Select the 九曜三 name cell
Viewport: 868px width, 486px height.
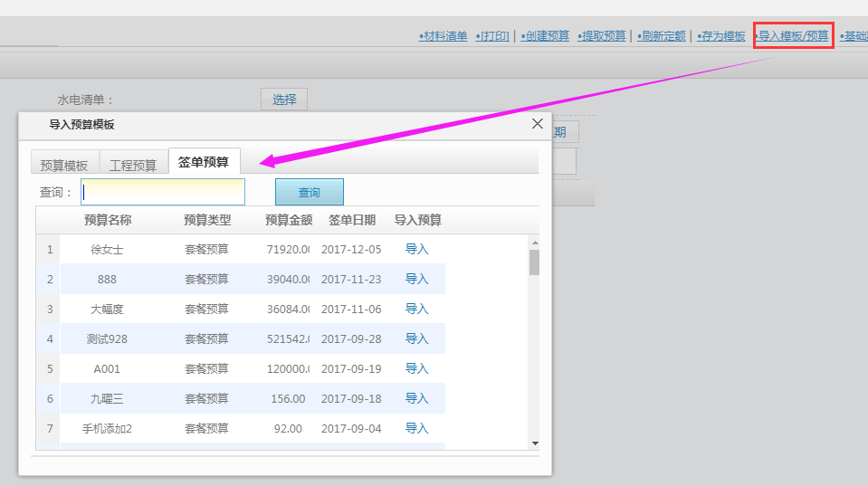pos(107,399)
